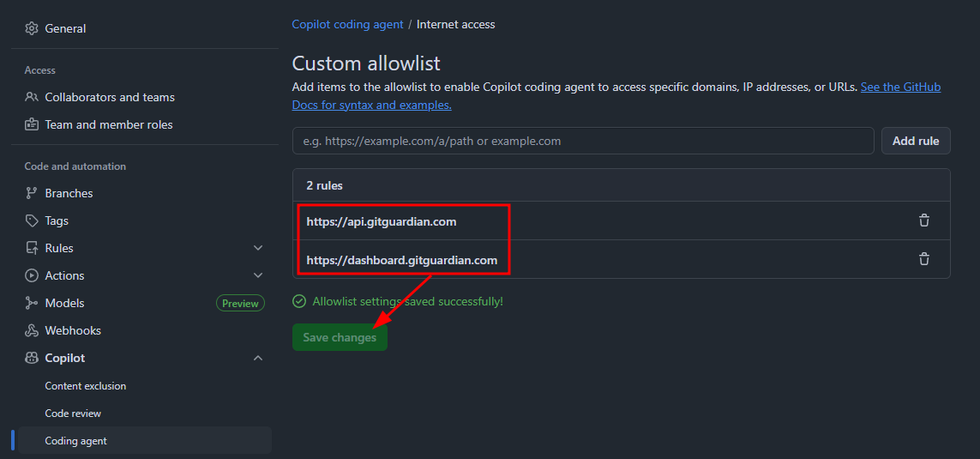
Task: Click the Tags label icon
Action: pos(31,220)
